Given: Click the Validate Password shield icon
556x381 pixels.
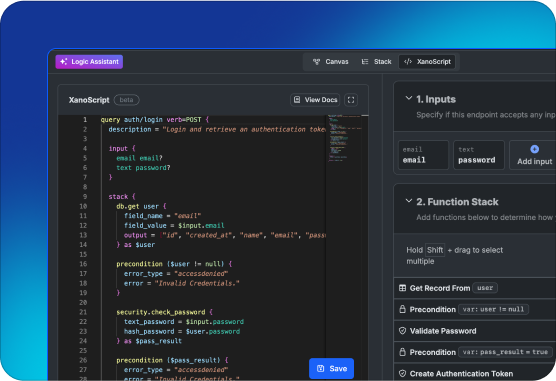Looking at the screenshot, I should pos(402,331).
